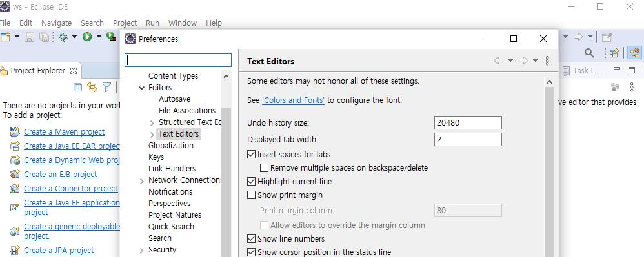Expand the Text Editors tree node
This screenshot has height=257, width=644.
pyautogui.click(x=152, y=134)
